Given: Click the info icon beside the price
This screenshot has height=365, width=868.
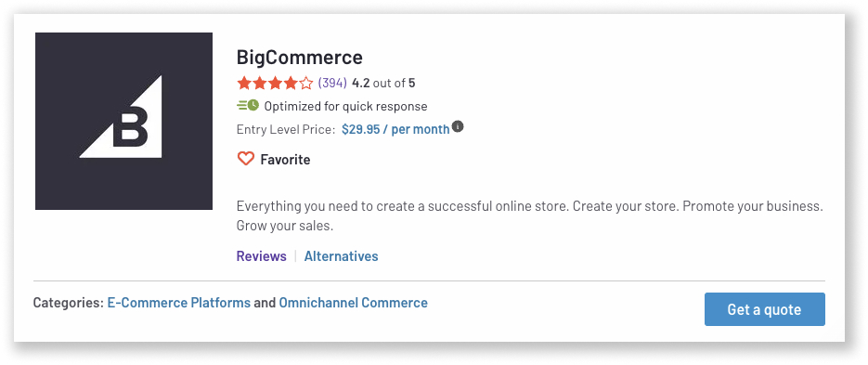Looking at the screenshot, I should (458, 126).
